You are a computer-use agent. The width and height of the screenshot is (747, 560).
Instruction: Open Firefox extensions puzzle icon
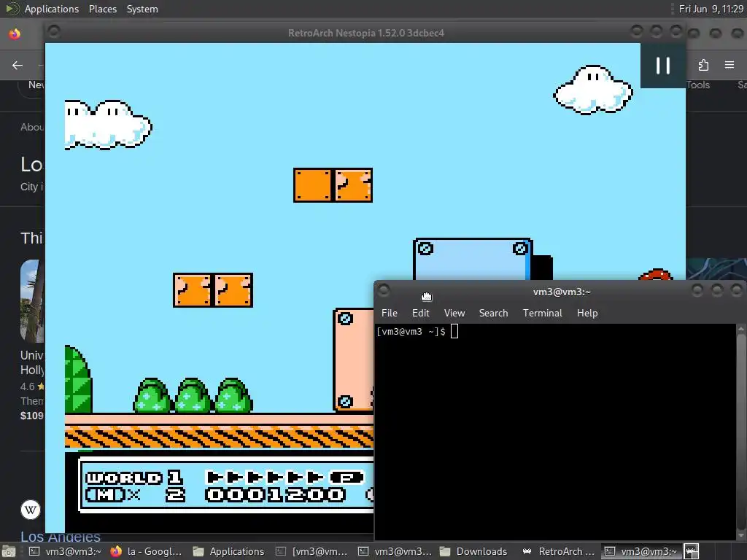pyautogui.click(x=703, y=65)
